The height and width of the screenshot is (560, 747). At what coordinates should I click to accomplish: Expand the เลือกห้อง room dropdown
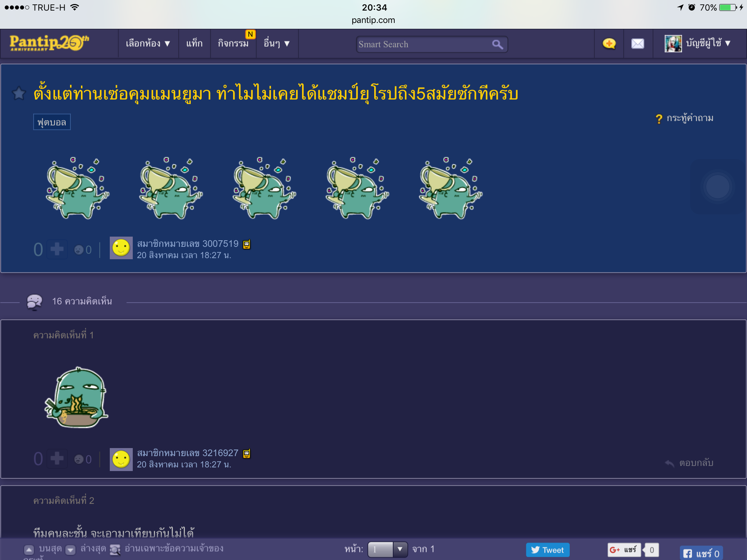click(148, 44)
